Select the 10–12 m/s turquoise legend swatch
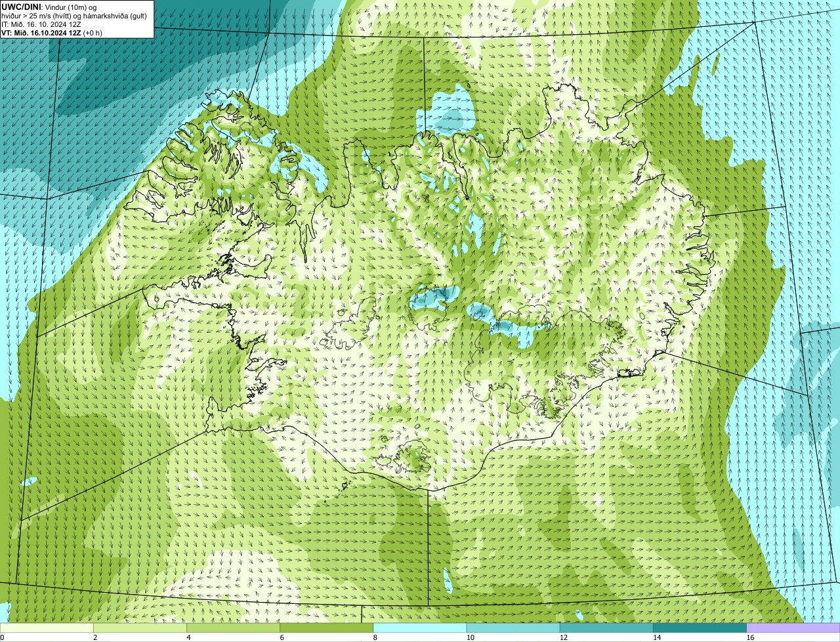 (513, 628)
